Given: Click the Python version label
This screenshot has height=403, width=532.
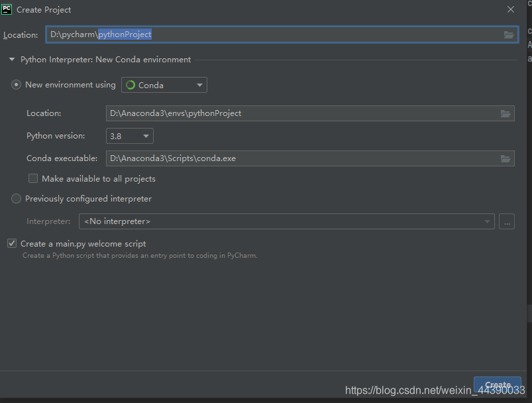Looking at the screenshot, I should click(x=56, y=136).
